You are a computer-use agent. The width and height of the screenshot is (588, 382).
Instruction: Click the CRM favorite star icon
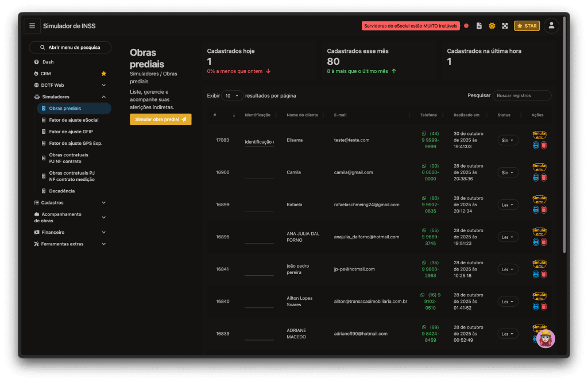pyautogui.click(x=104, y=74)
